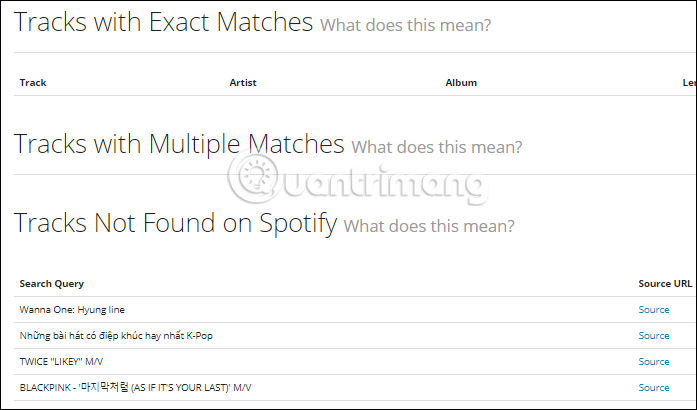This screenshot has width=697, height=410.
Task: Open Source link for Wanna One: Hyung line
Action: [654, 310]
